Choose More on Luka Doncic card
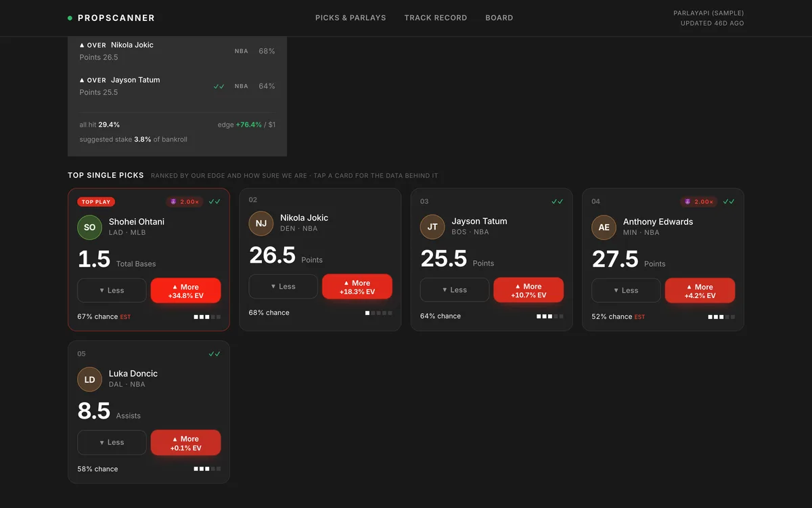The height and width of the screenshot is (508, 812). coord(185,443)
